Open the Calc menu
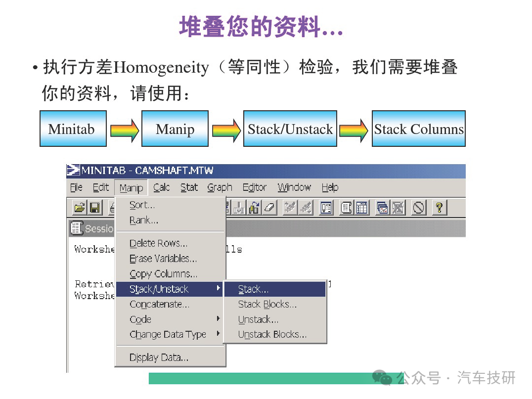532x399 pixels. [161, 187]
